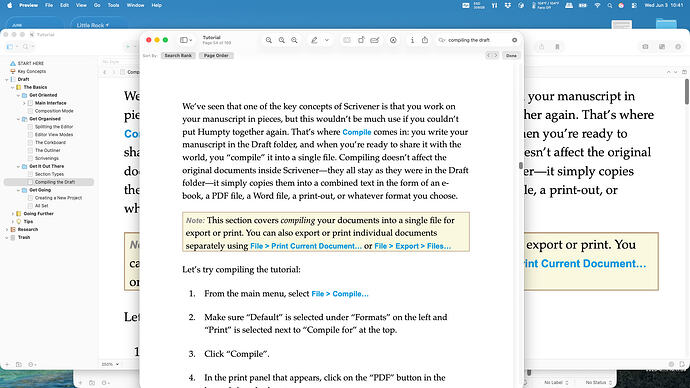Select Key Concepts in the Scrivener binder
Screen dimensions: 690x388
[x=32, y=71]
